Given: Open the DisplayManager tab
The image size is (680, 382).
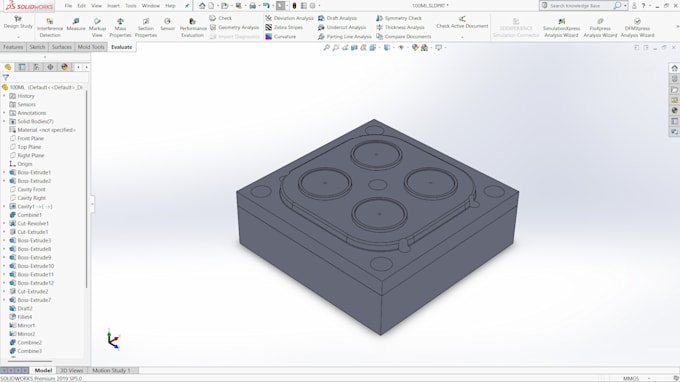Looking at the screenshot, I should [x=65, y=67].
